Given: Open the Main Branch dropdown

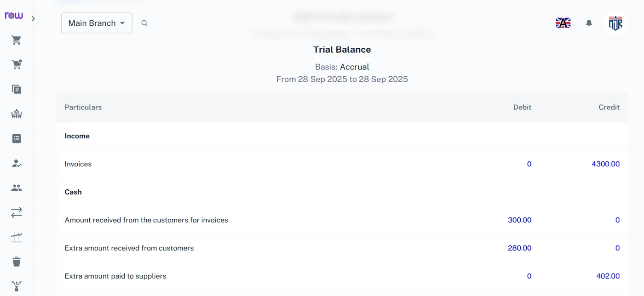Looking at the screenshot, I should click(97, 23).
